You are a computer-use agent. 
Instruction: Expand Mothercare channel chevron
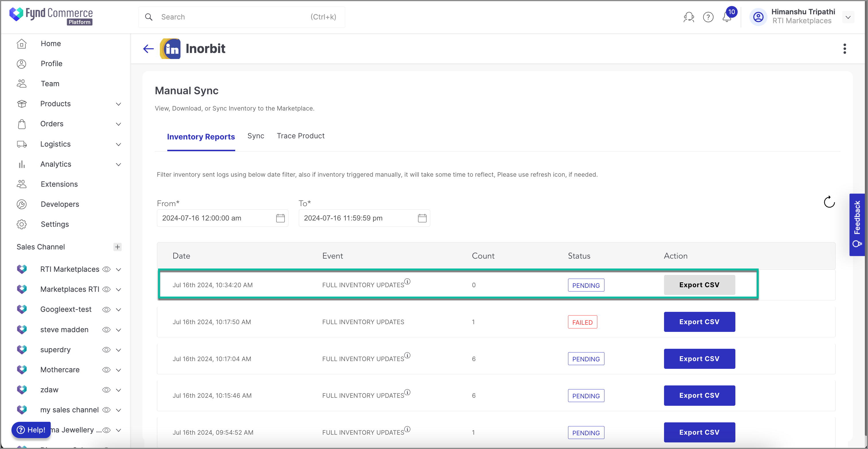118,370
